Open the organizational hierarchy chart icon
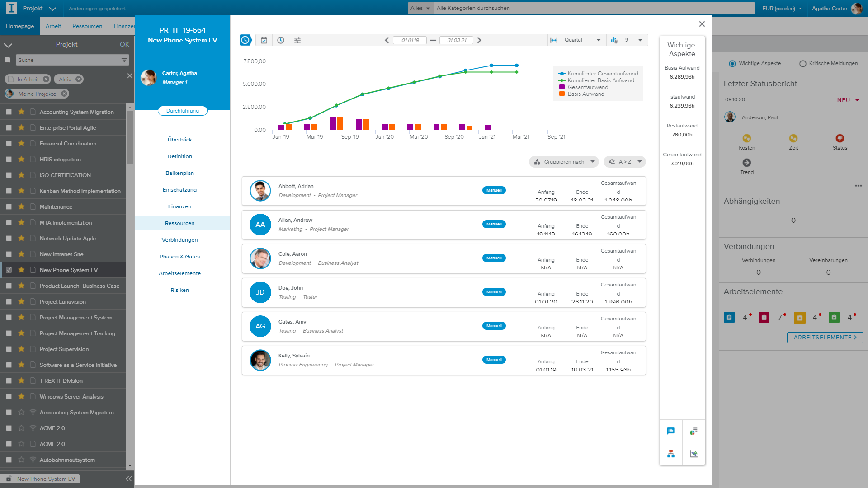This screenshot has width=868, height=488. 670,454
